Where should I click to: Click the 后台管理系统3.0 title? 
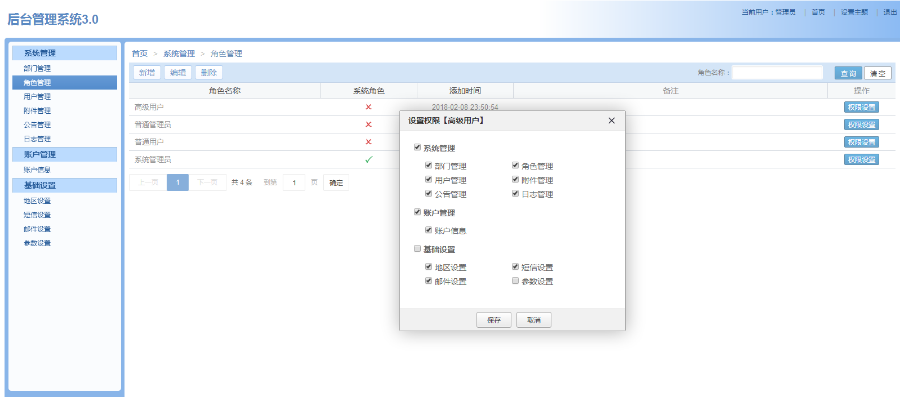pyautogui.click(x=53, y=20)
